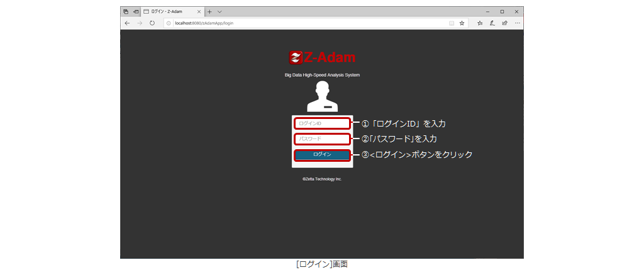644x277 pixels.
Task: Open a new tab with plus button
Action: [x=209, y=12]
